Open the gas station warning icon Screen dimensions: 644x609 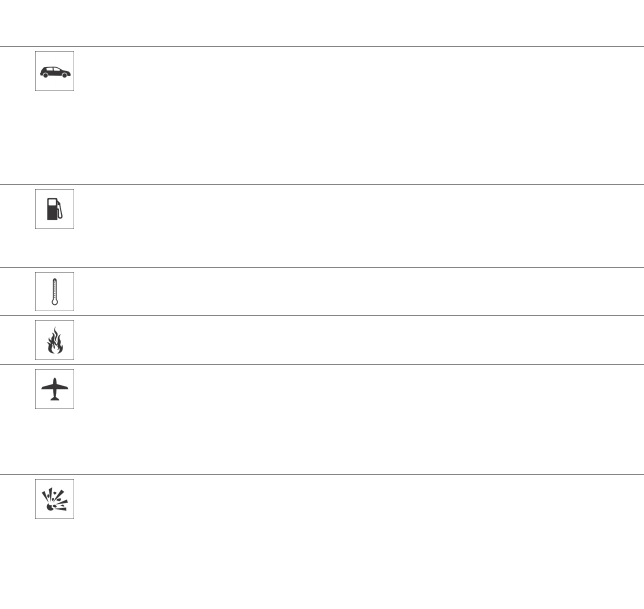pyautogui.click(x=54, y=209)
